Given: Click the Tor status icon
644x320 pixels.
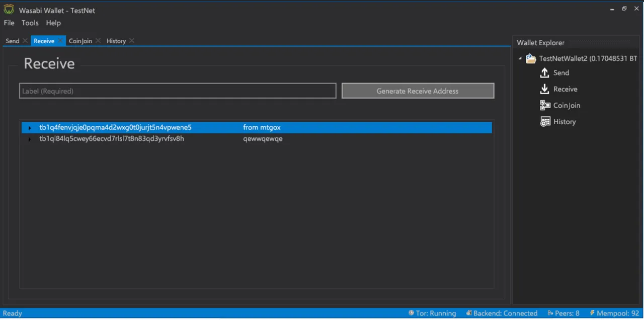Looking at the screenshot, I should (x=411, y=313).
